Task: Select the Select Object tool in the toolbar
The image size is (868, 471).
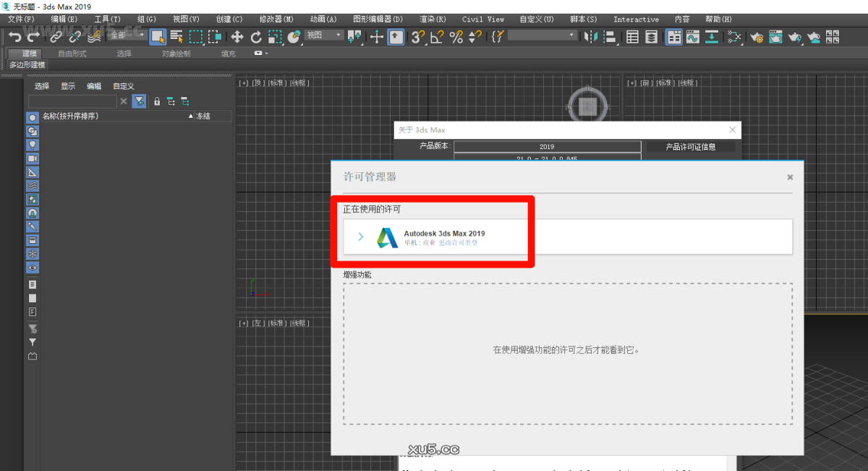Action: point(157,35)
